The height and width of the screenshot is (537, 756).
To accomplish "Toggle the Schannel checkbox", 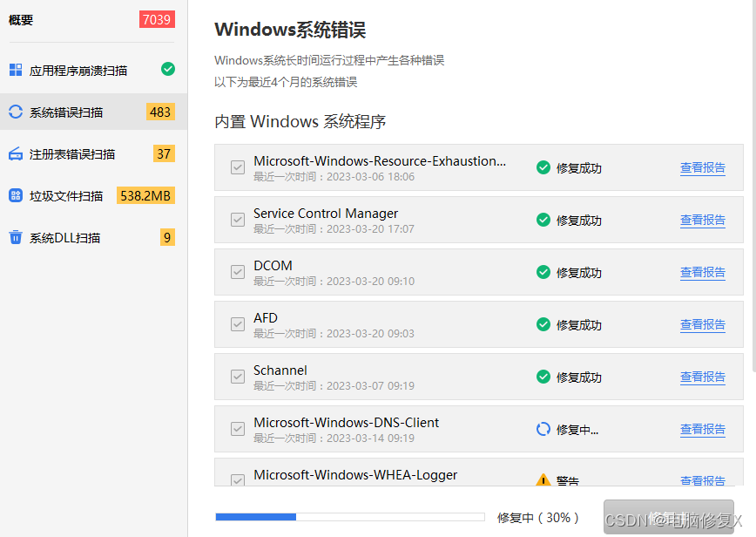I will point(238,377).
